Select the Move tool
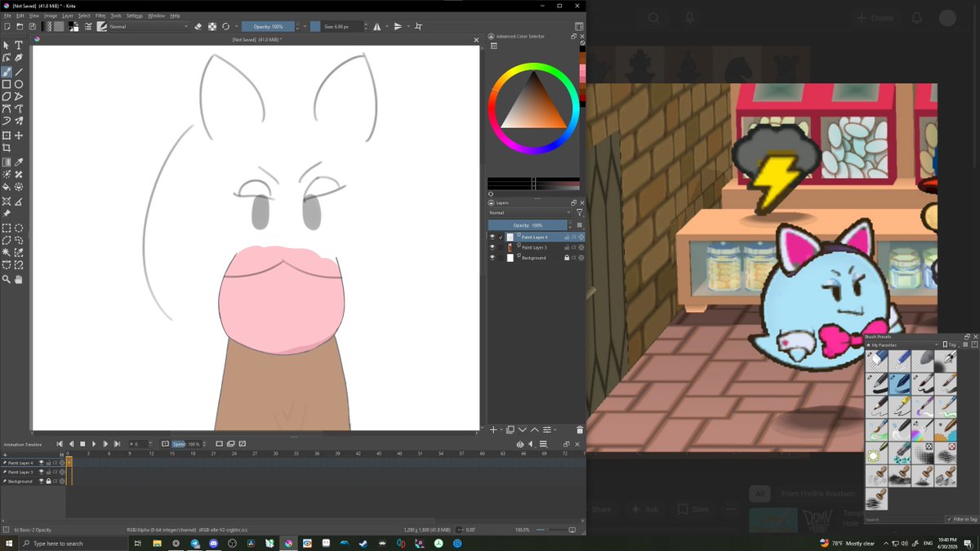 [19, 136]
